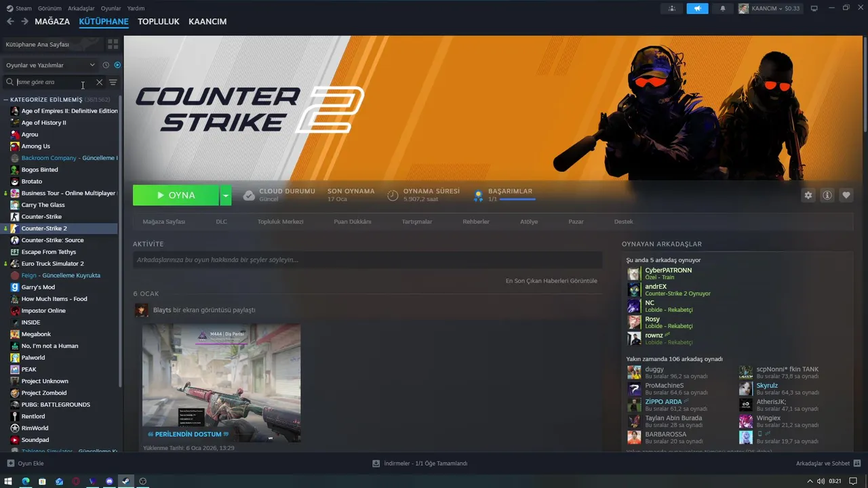Switch to Big Picture mode monitor icon
868x488 pixels.
(814, 9)
